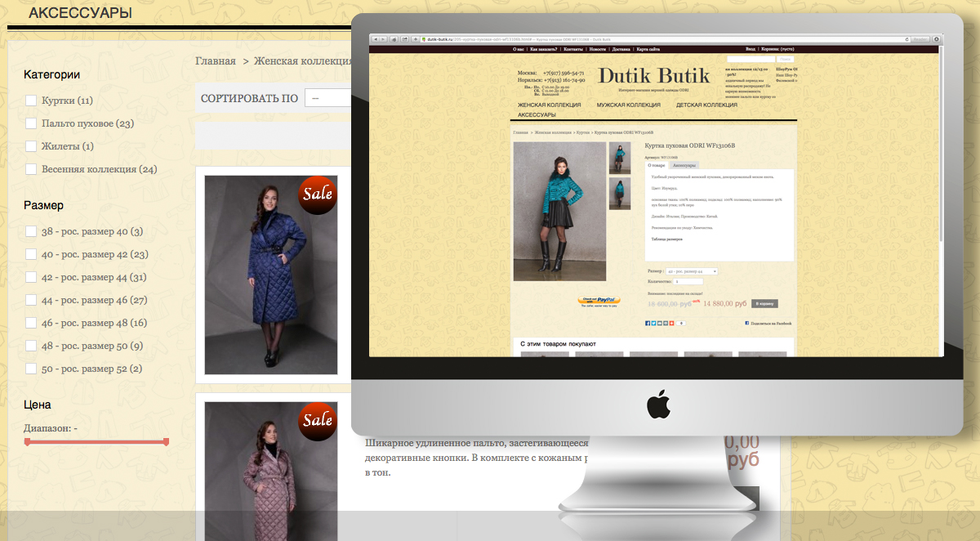This screenshot has width=980, height=541.
Task: Click the Sale badge on blue coat
Action: pos(318,194)
